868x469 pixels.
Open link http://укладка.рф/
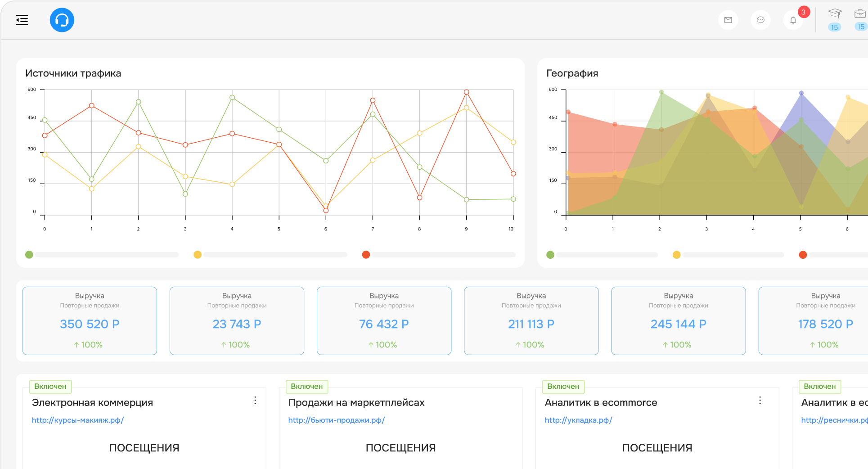[578, 420]
